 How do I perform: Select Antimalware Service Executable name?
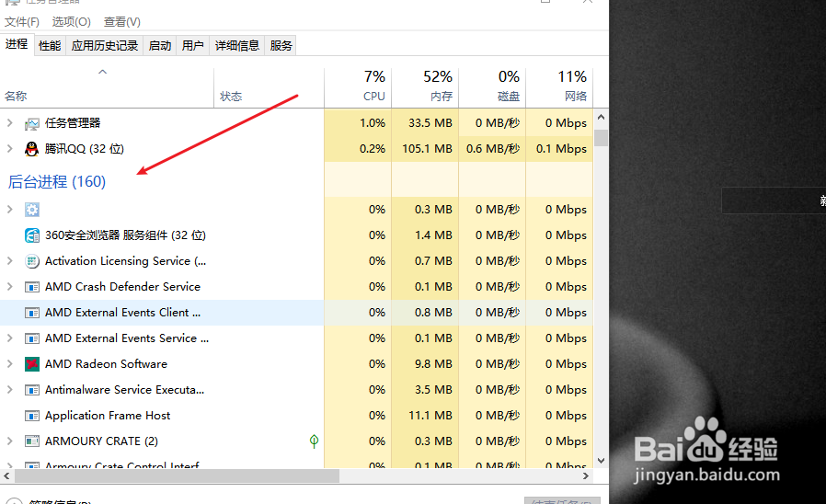coord(125,390)
